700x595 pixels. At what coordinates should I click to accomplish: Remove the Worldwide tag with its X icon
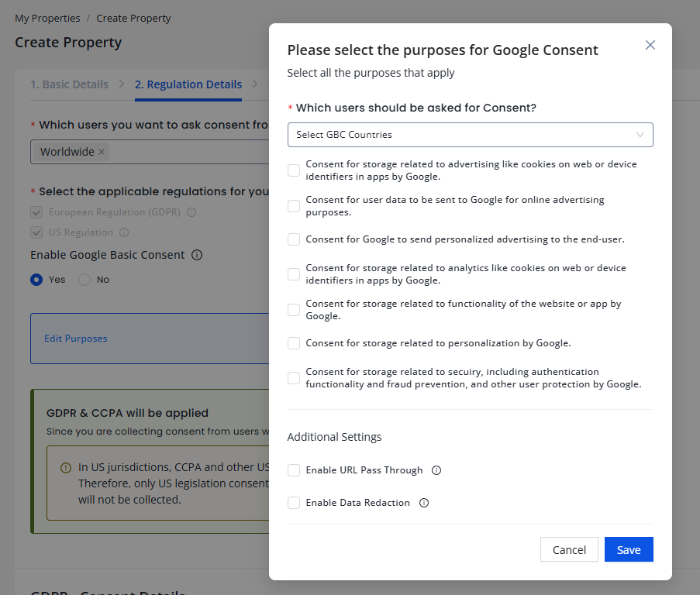pyautogui.click(x=100, y=152)
